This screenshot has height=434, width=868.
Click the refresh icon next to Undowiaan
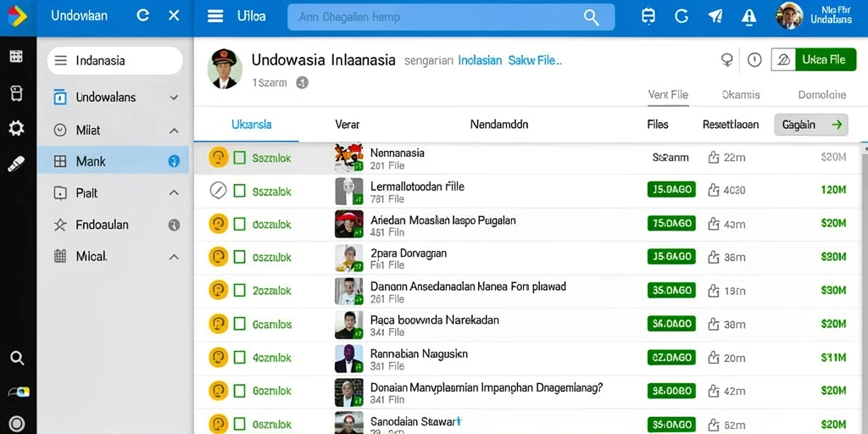point(142,15)
